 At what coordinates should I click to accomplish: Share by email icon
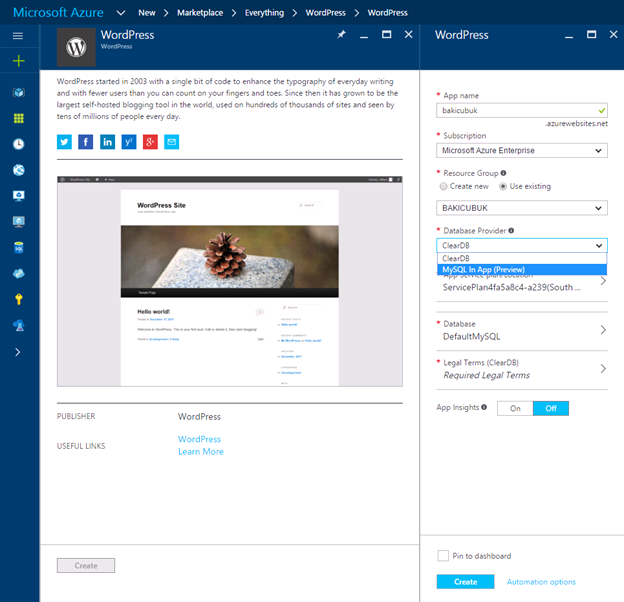tap(172, 142)
